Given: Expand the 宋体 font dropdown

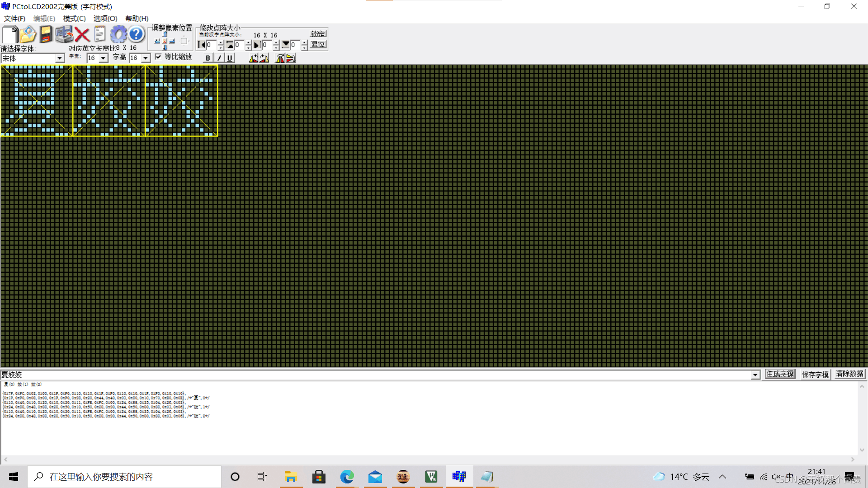Looking at the screenshot, I should [x=60, y=58].
